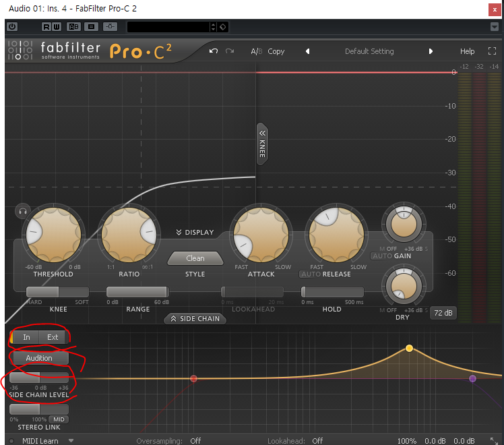Screen dimensions: 504x445
Task: Click the first 0.0 dB input level value
Action: (x=435, y=441)
